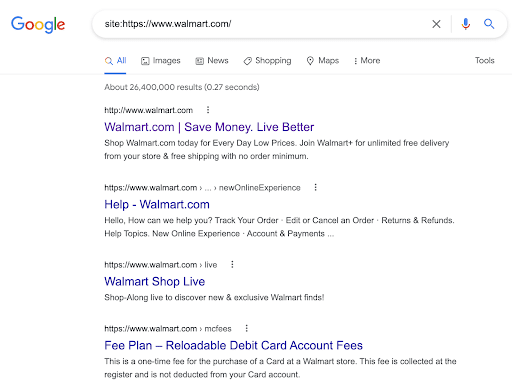Switch to the Images tab
Viewport: 512px width, 384px height.
click(161, 61)
